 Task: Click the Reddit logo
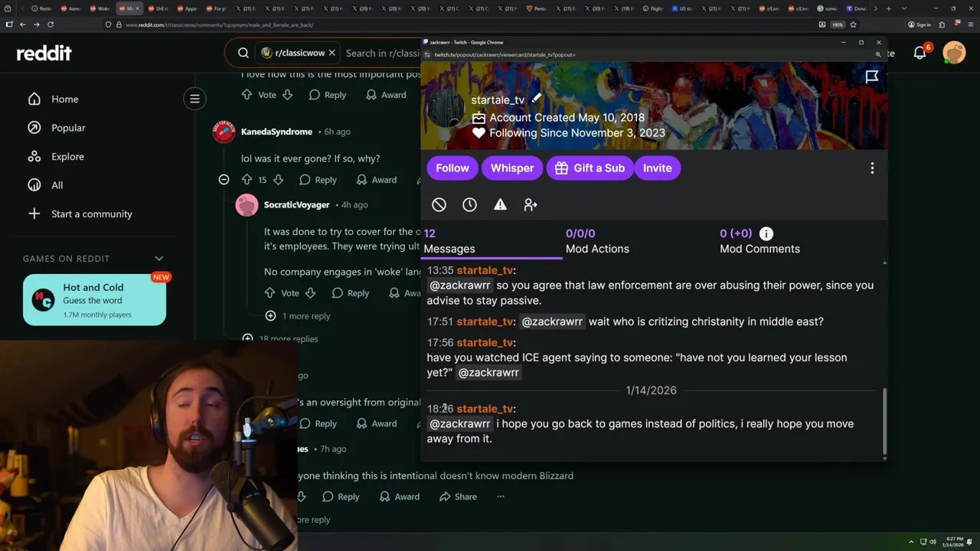44,53
